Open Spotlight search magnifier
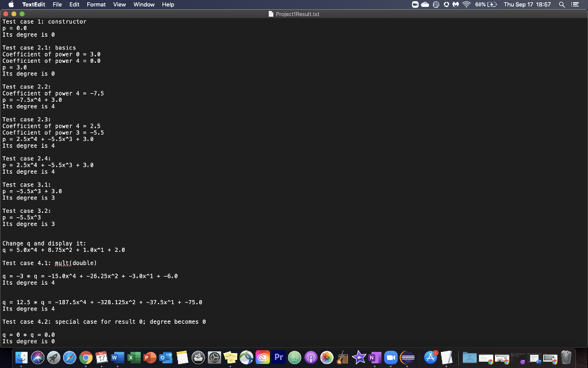This screenshot has height=368, width=588. [x=562, y=5]
